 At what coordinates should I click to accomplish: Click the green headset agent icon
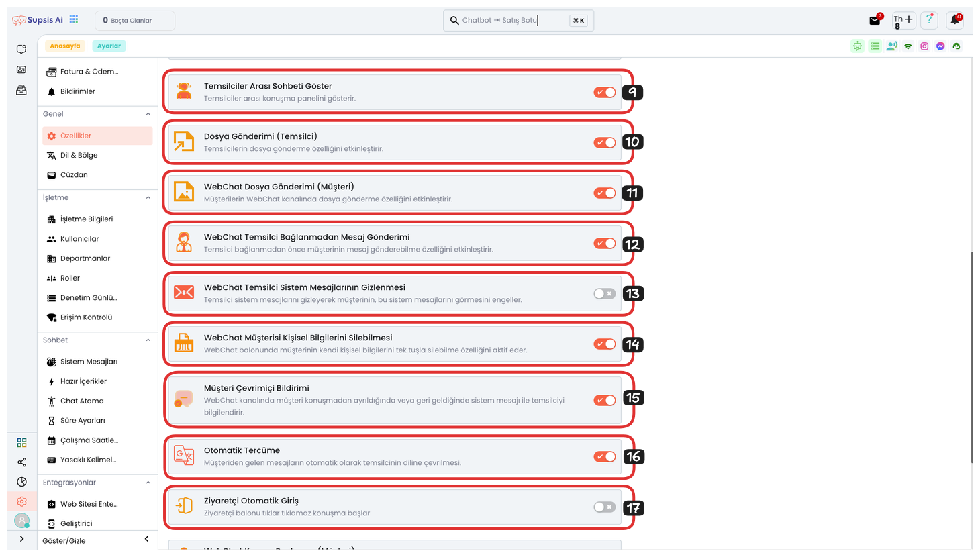[957, 46]
